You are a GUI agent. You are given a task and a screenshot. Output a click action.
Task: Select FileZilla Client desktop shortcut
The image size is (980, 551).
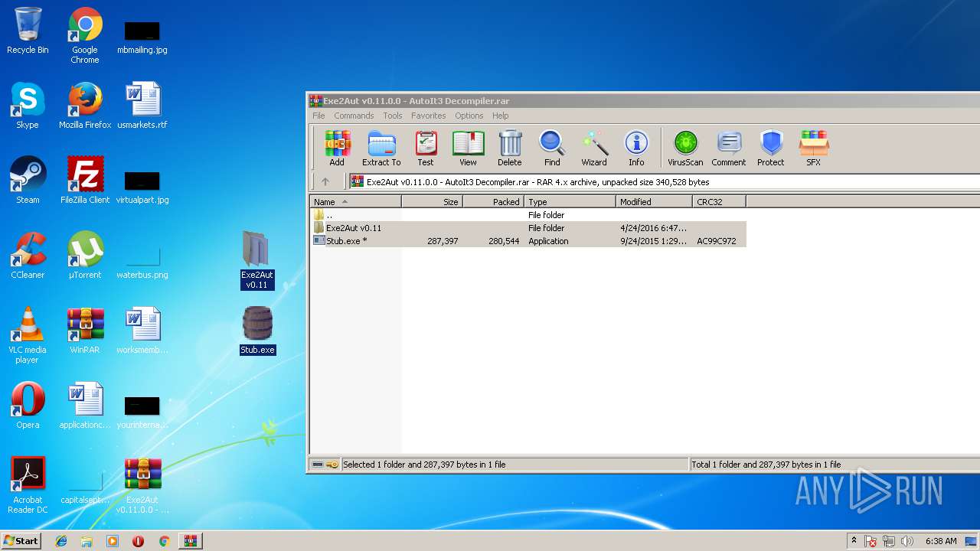click(x=85, y=181)
